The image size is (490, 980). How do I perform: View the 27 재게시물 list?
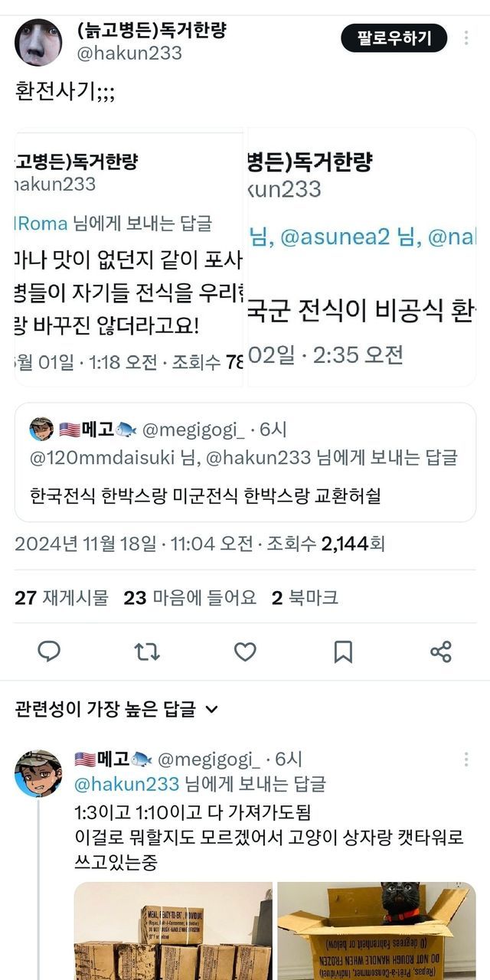pos(61,598)
